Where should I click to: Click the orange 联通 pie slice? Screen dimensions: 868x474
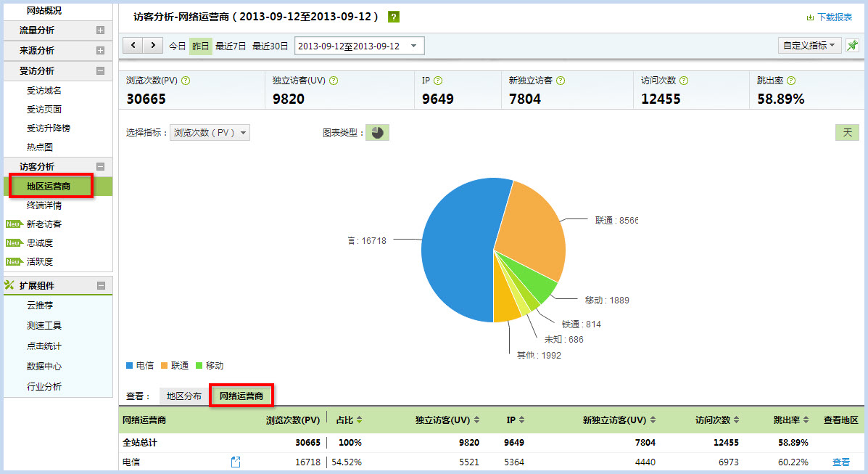[x=532, y=227]
